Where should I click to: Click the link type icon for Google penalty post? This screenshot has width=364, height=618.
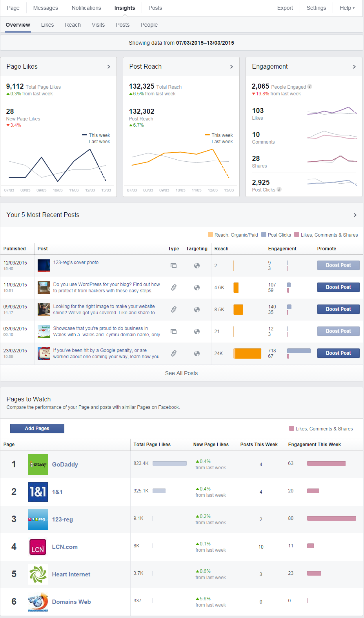coord(173,354)
